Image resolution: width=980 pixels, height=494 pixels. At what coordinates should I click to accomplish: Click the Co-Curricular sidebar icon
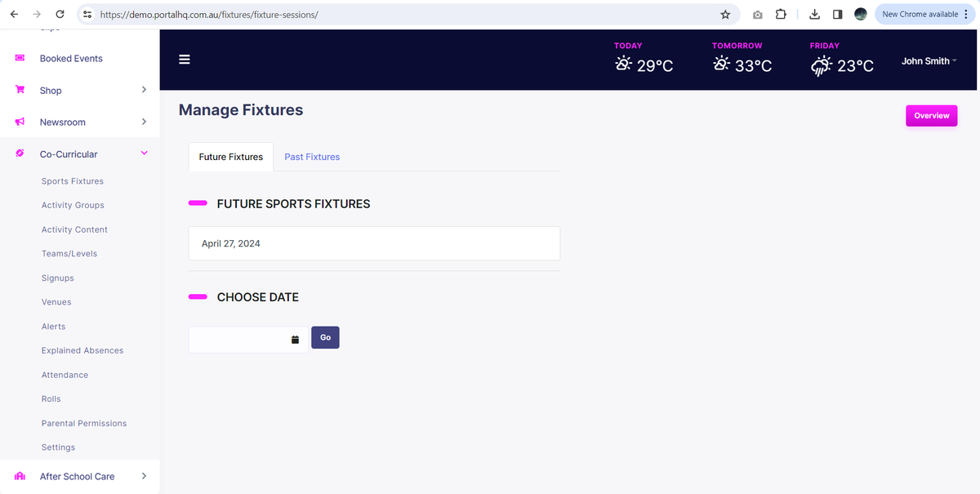20,154
